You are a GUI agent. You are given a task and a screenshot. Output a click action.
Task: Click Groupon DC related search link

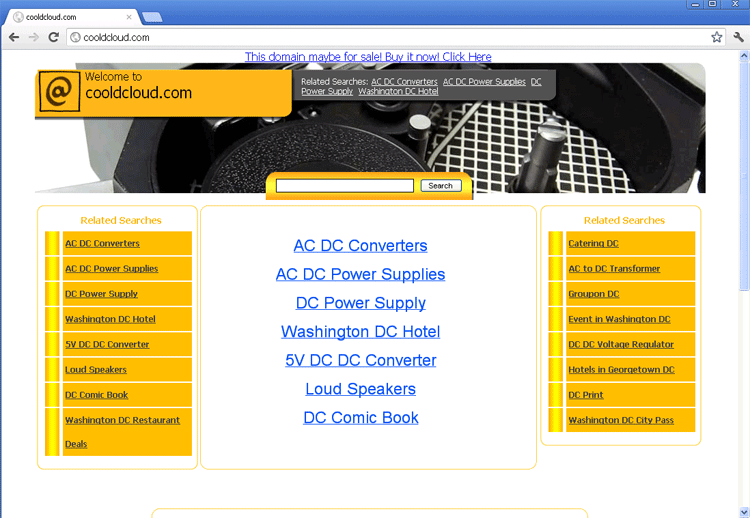[593, 294]
